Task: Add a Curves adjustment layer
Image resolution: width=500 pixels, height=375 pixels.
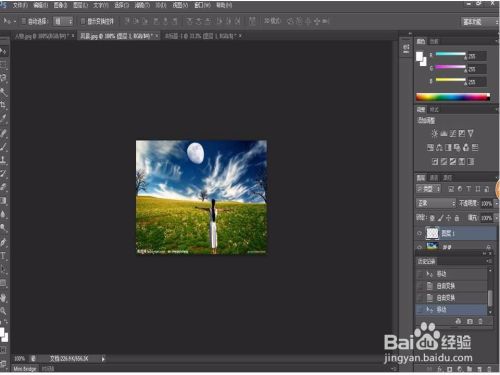Action: (453, 134)
